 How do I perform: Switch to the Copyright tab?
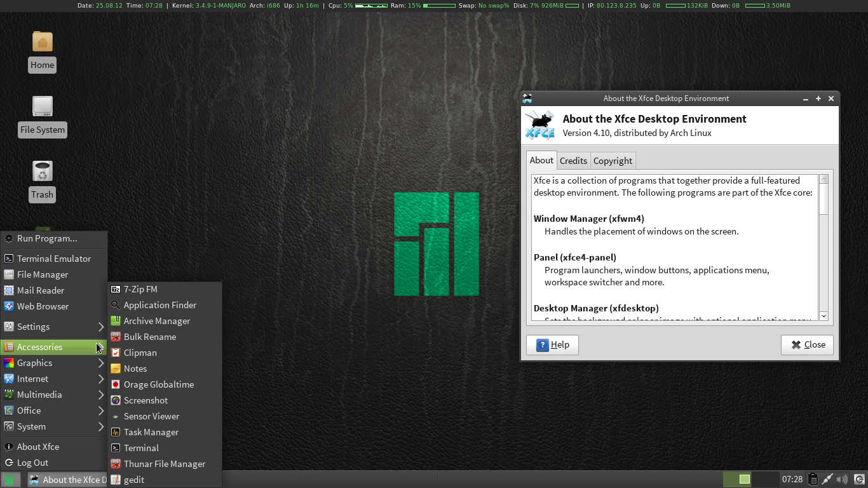click(613, 161)
